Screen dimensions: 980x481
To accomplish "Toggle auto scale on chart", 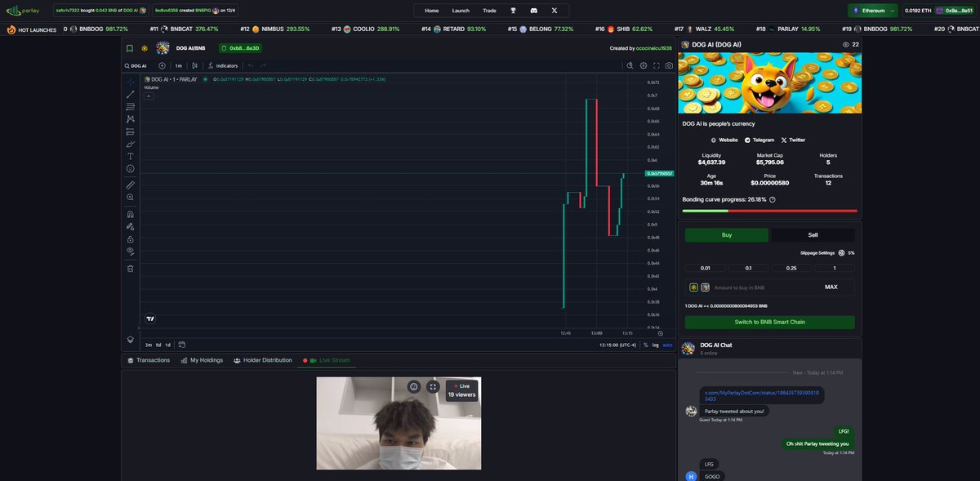I will pyautogui.click(x=667, y=345).
